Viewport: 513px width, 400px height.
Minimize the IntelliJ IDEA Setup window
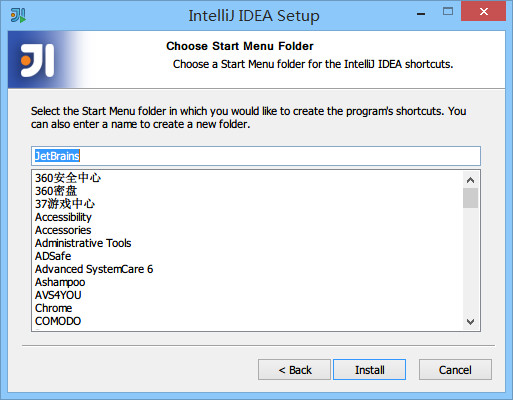pyautogui.click(x=421, y=14)
